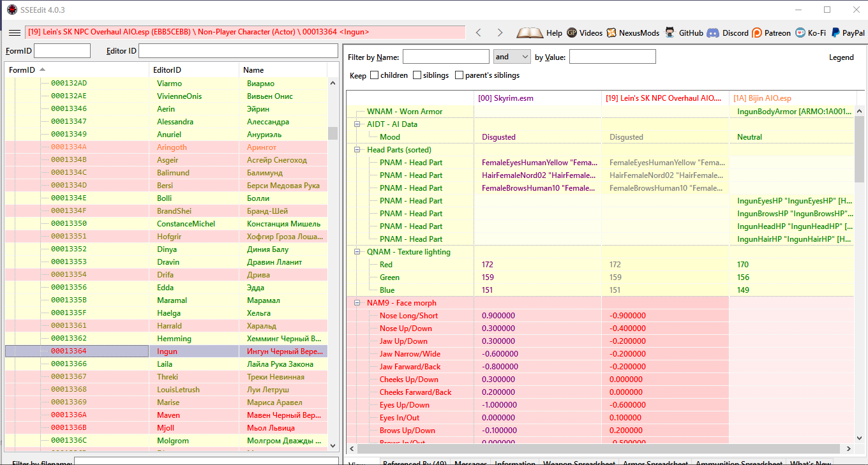Open the GitHub octocat icon
The height and width of the screenshot is (465, 868).
pyautogui.click(x=670, y=33)
